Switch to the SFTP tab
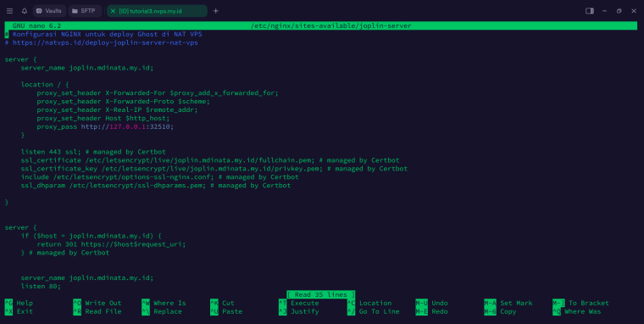The image size is (644, 324). (85, 11)
